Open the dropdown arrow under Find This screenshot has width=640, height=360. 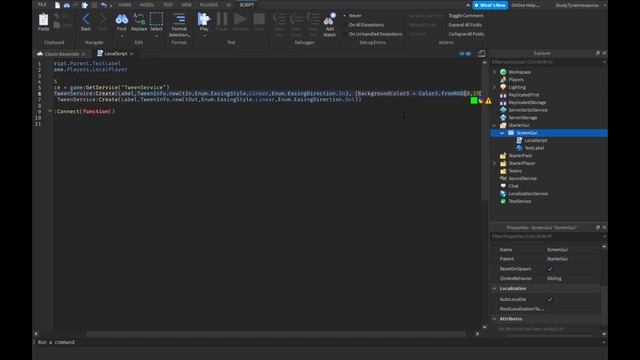(122, 36)
